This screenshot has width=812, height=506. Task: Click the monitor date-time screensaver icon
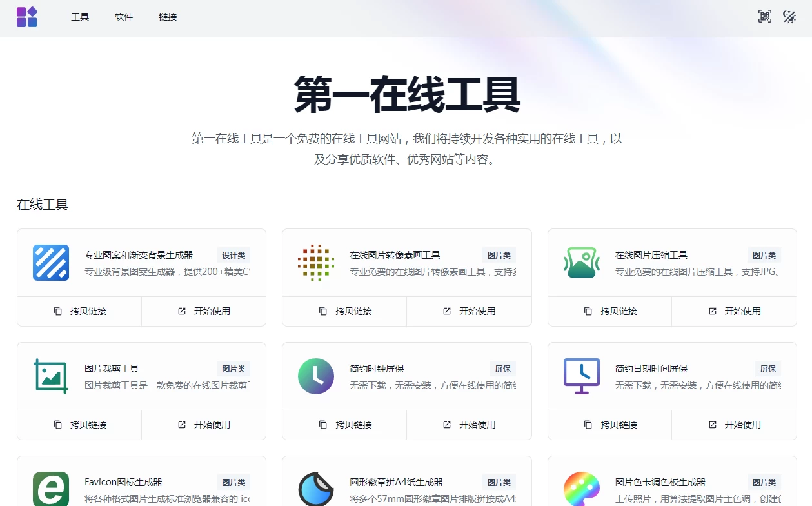click(x=582, y=376)
